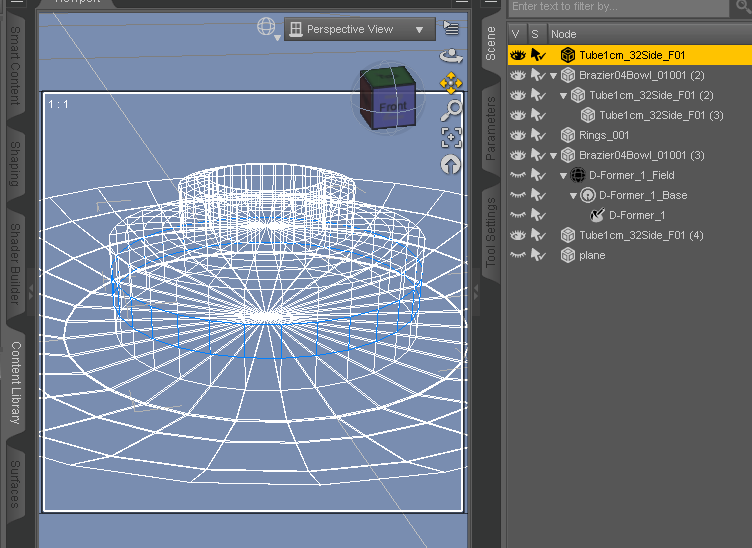Open the viewport options menu icon
This screenshot has width=752, height=548.
[x=451, y=28]
